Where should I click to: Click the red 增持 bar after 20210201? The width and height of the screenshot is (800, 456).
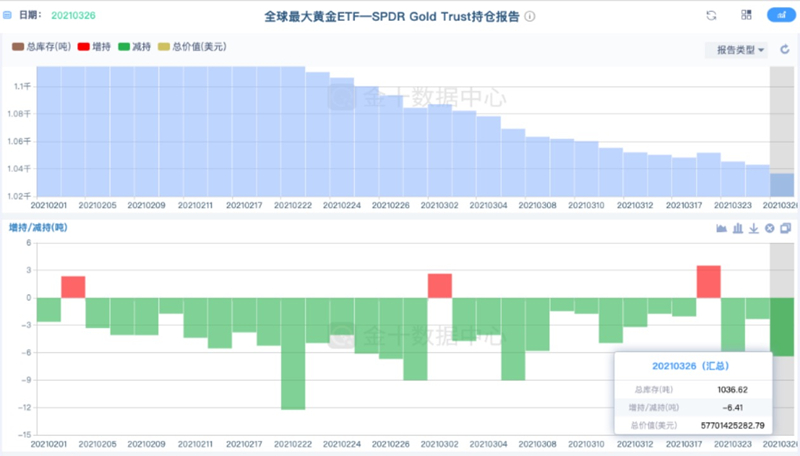(x=73, y=287)
